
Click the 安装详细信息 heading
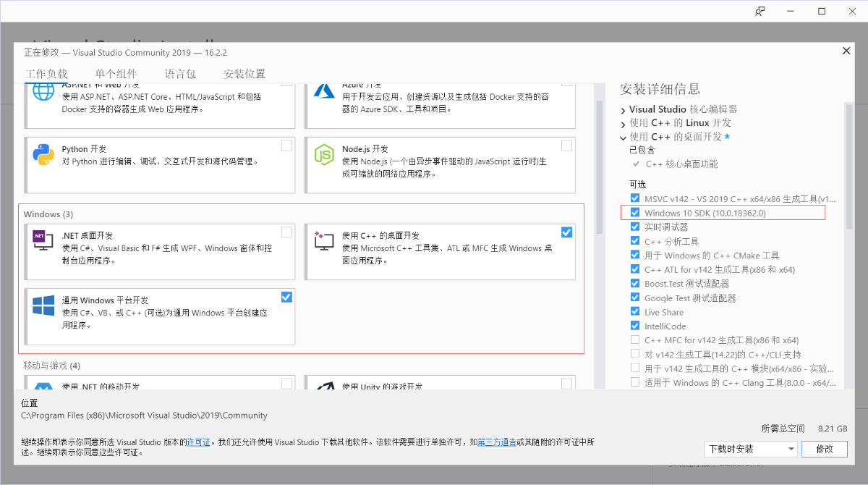point(660,89)
